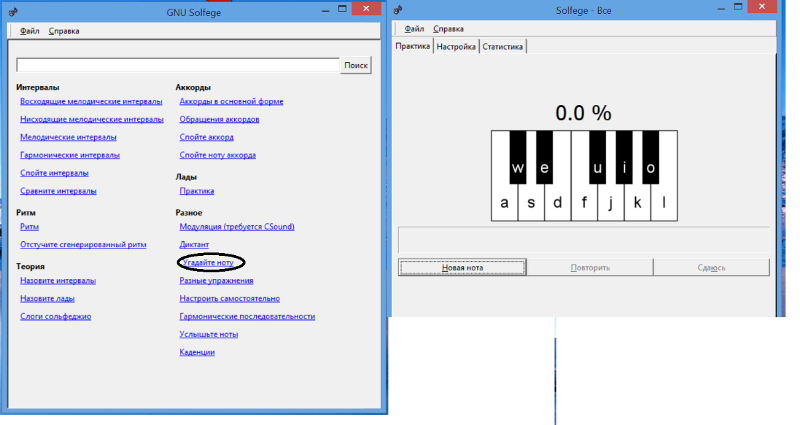Image resolution: width=800 pixels, height=425 pixels.
Task: Click the white piano key labeled a
Action: (504, 203)
